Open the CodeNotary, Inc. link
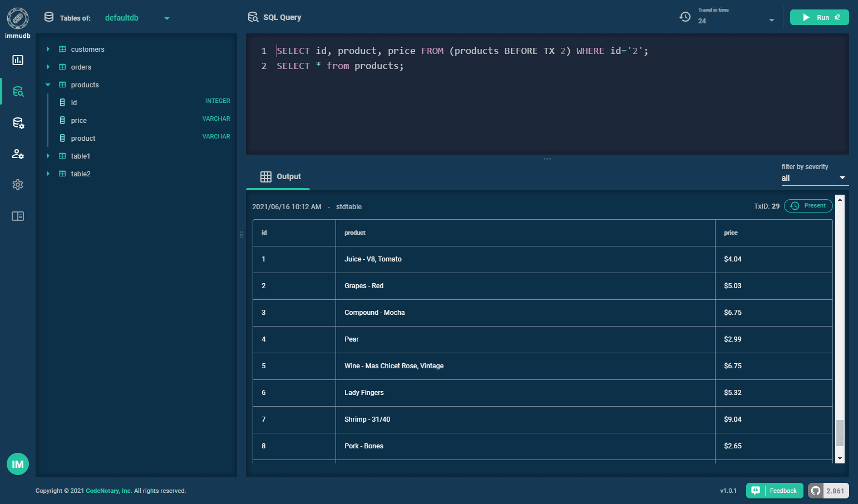 [109, 491]
